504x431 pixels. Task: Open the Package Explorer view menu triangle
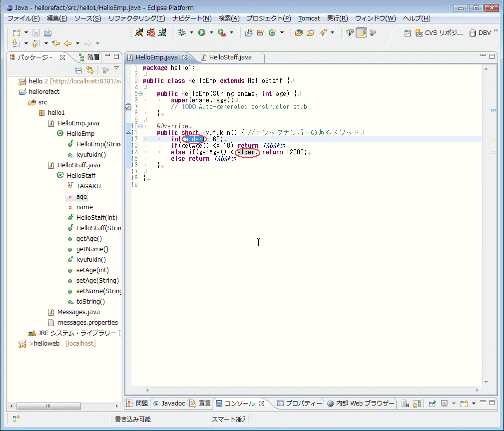pos(116,68)
